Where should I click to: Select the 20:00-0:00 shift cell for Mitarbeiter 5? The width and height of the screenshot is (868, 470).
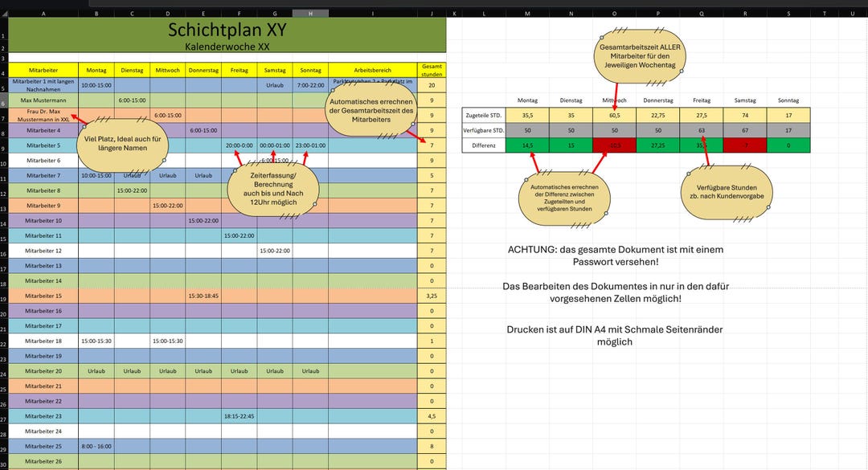click(x=240, y=145)
